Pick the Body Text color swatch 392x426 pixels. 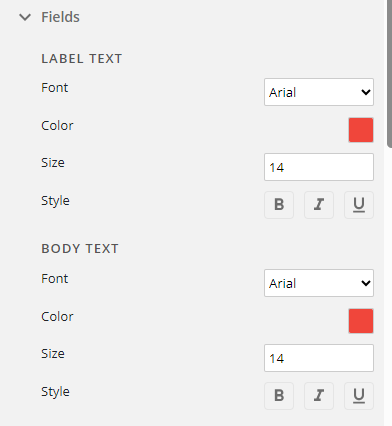[x=361, y=321]
